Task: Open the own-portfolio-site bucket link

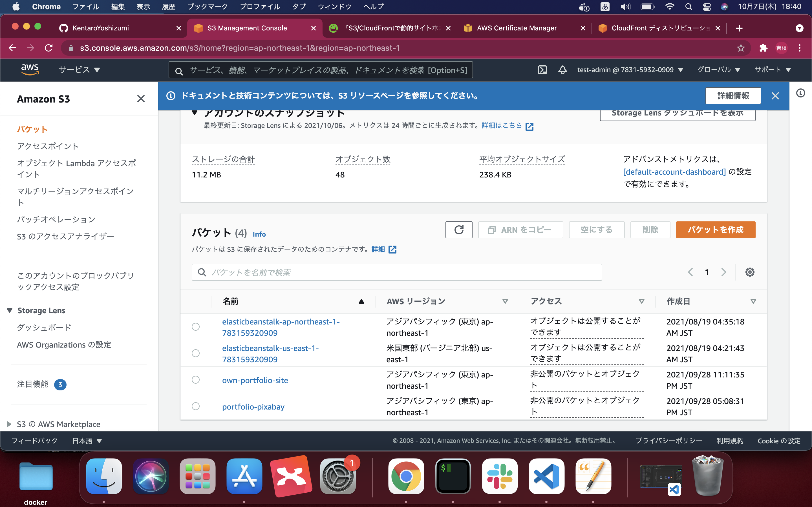Action: click(255, 380)
